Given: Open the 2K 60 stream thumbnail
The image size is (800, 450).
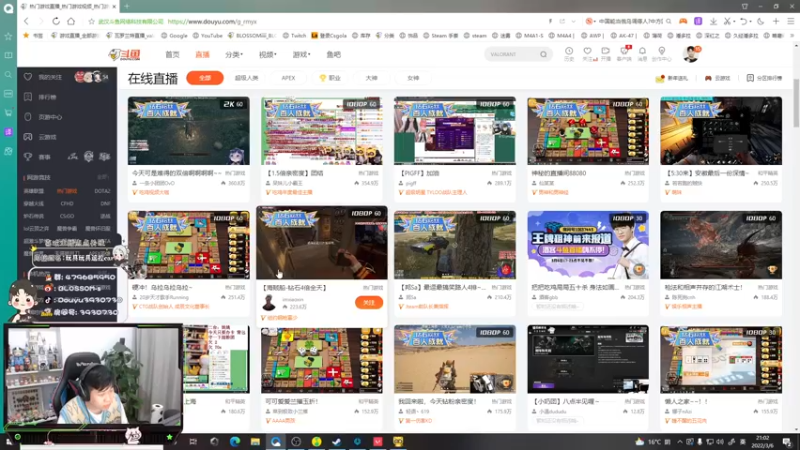Looking at the screenshot, I should pyautogui.click(x=189, y=131).
